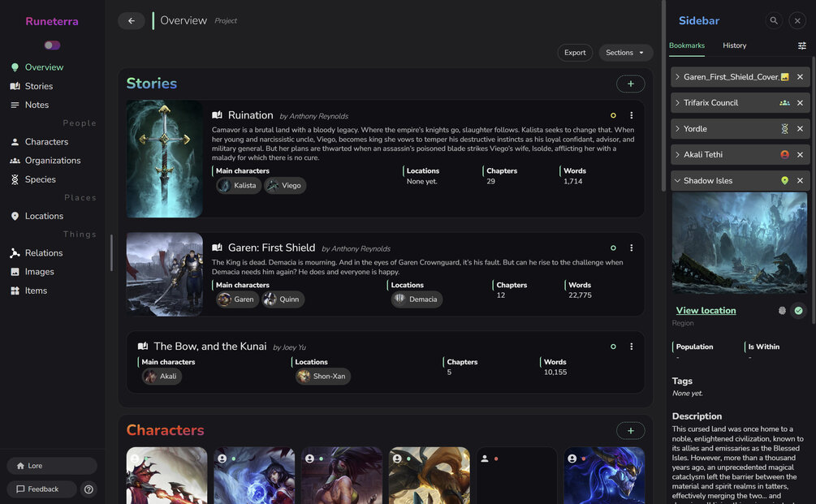The width and height of the screenshot is (816, 504).
Task: Remove the Akali Tethi bookmark
Action: (800, 155)
